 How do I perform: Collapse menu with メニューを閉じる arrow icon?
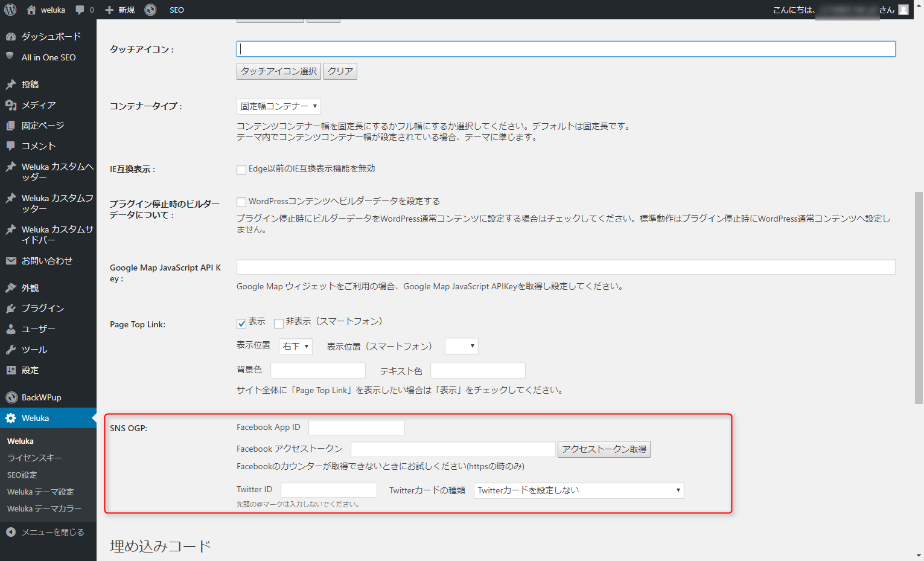click(11, 532)
